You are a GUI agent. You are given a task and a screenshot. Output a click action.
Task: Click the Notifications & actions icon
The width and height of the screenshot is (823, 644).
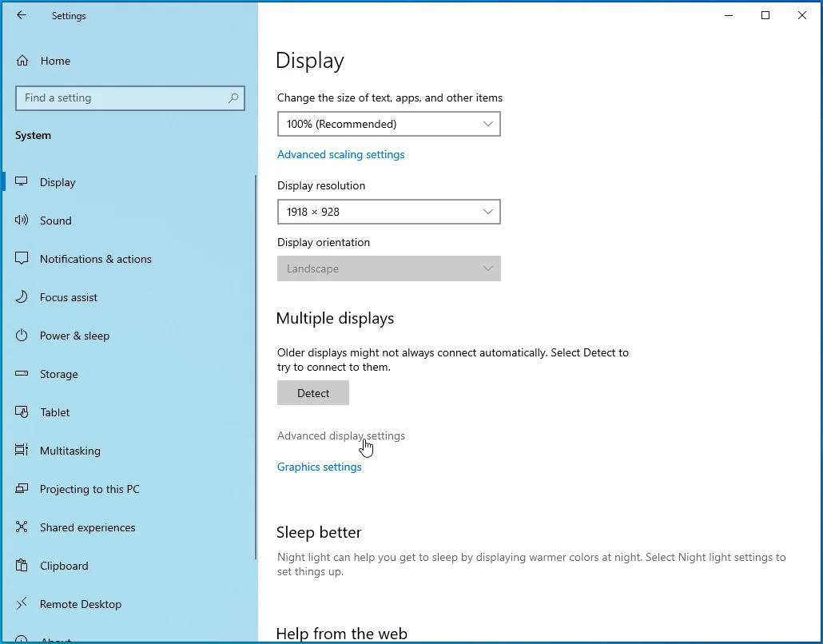point(22,259)
